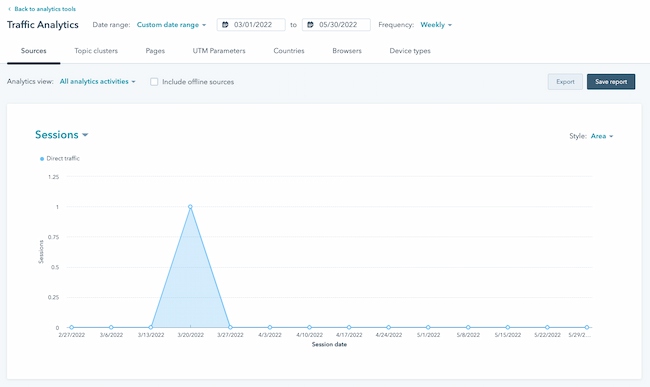Image resolution: width=650 pixels, height=387 pixels.
Task: Change the Weekly frequency dropdown
Action: [436, 25]
